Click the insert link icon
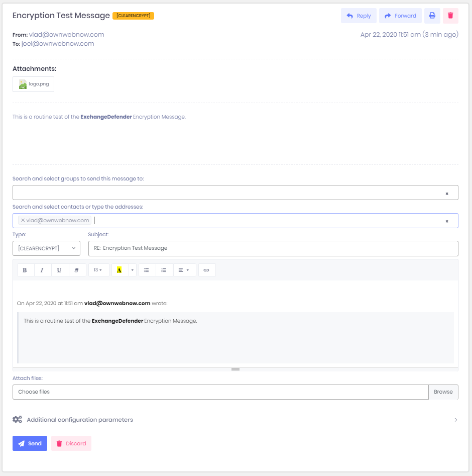This screenshot has width=472, height=476. [x=206, y=270]
